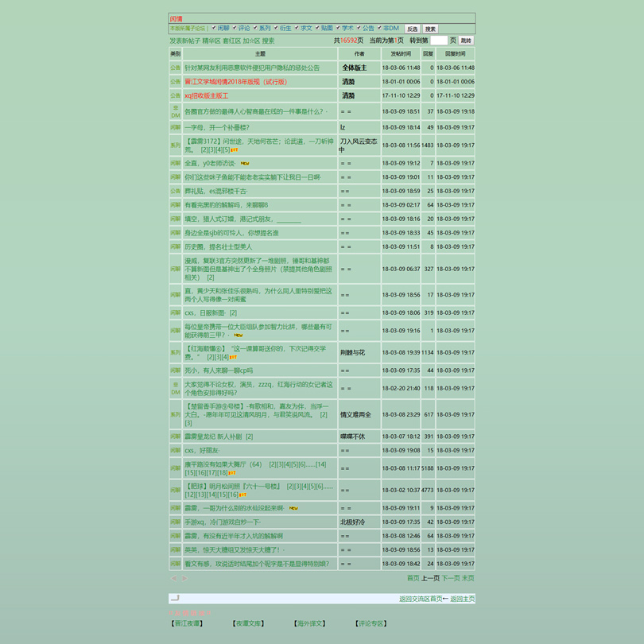644x644 pixels.
Task: Click 返回交流区首页 link
Action: click(x=421, y=599)
